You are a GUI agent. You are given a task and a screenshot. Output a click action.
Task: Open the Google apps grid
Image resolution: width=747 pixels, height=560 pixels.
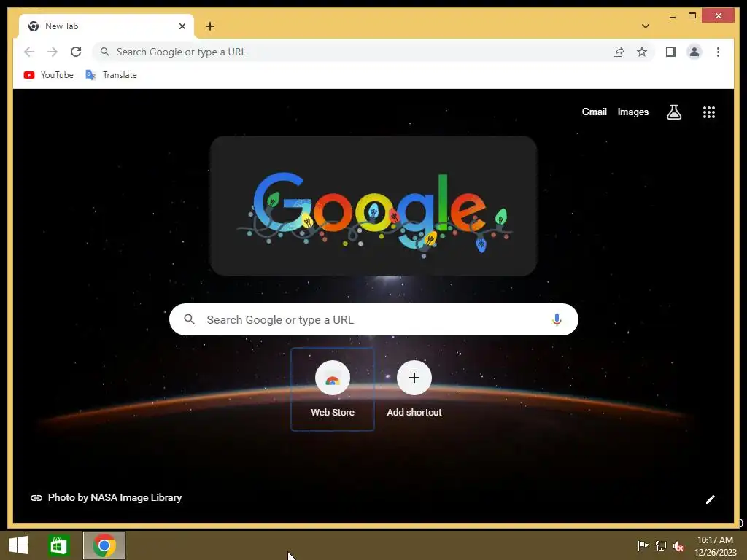point(709,112)
